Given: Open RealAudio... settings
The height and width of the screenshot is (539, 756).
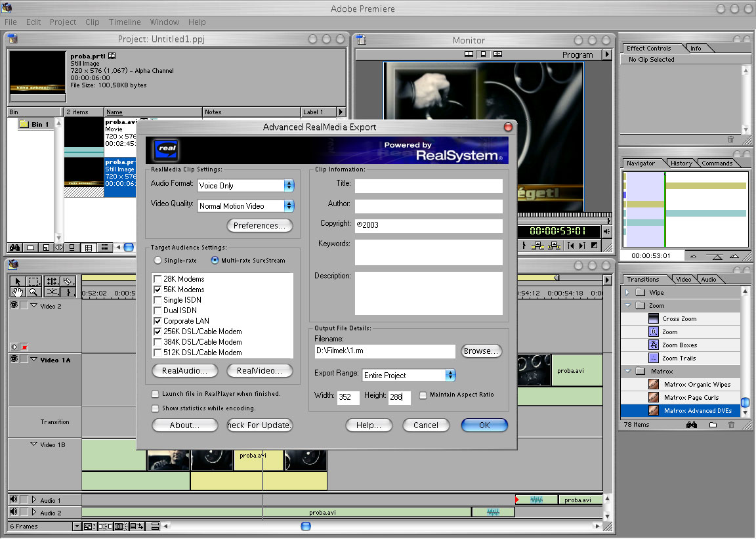Looking at the screenshot, I should pyautogui.click(x=184, y=370).
